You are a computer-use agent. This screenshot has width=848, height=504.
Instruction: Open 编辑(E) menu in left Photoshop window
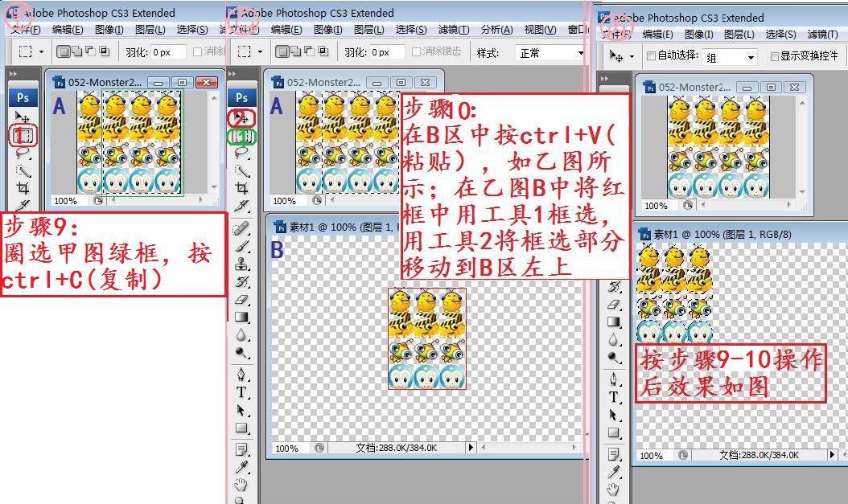coord(68,30)
